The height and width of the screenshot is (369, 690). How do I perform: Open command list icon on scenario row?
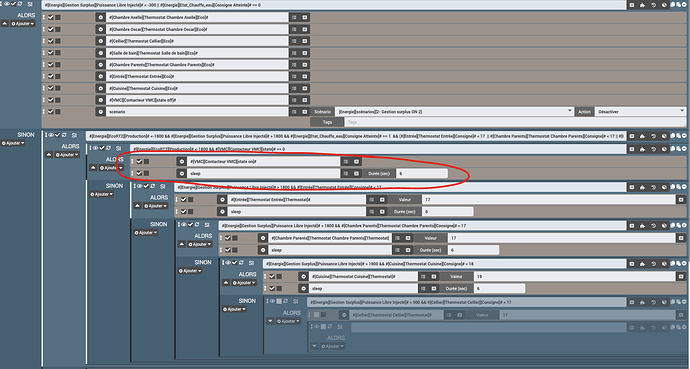click(294, 112)
